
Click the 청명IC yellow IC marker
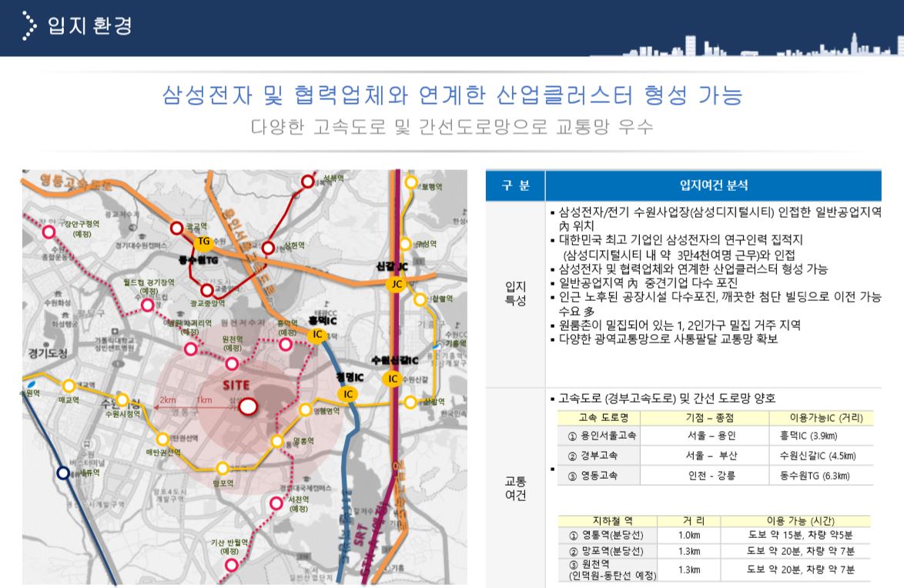[348, 394]
